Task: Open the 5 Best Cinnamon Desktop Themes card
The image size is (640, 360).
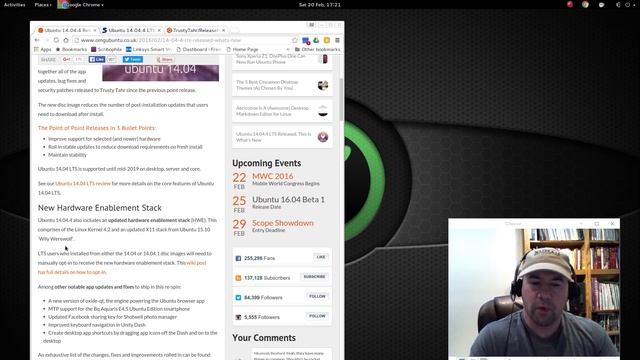Action: (x=282, y=85)
